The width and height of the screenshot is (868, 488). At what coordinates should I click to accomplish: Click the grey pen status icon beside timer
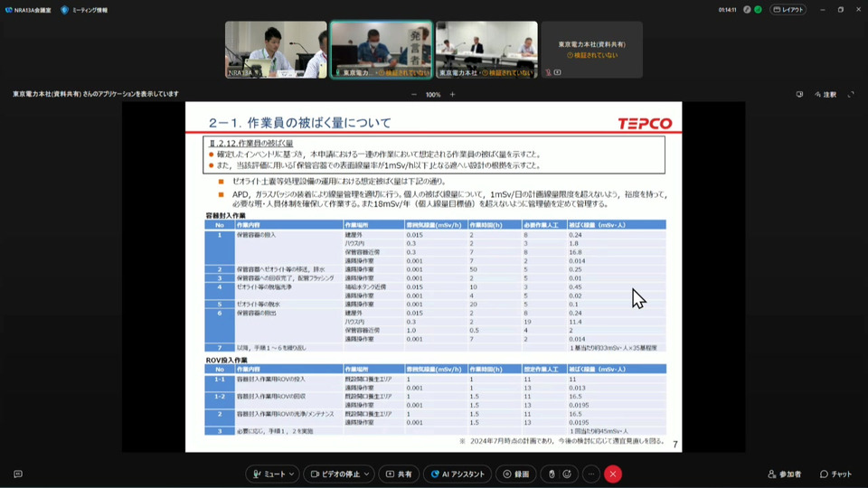pos(748,10)
